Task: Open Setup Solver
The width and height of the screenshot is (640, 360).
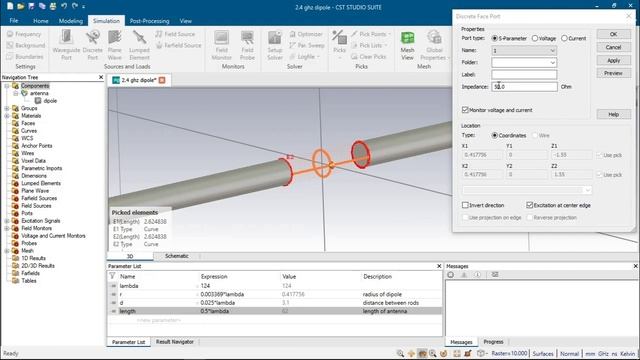Action: coord(275,45)
